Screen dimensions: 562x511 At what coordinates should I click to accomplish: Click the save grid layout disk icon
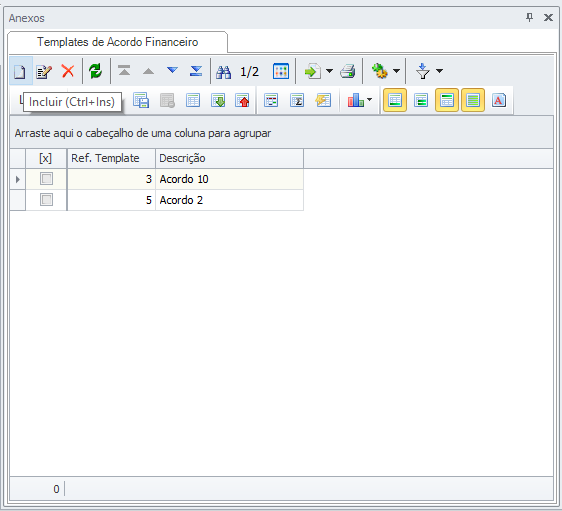[141, 100]
